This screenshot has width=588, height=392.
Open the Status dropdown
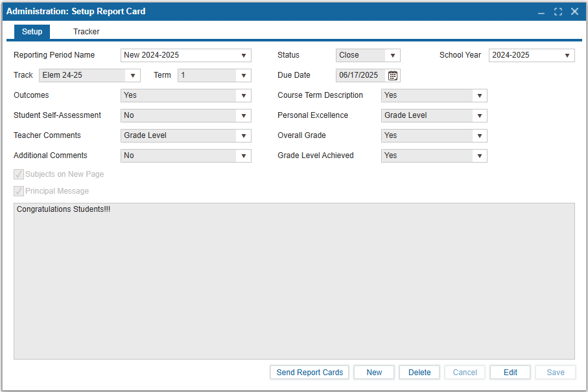pos(393,56)
